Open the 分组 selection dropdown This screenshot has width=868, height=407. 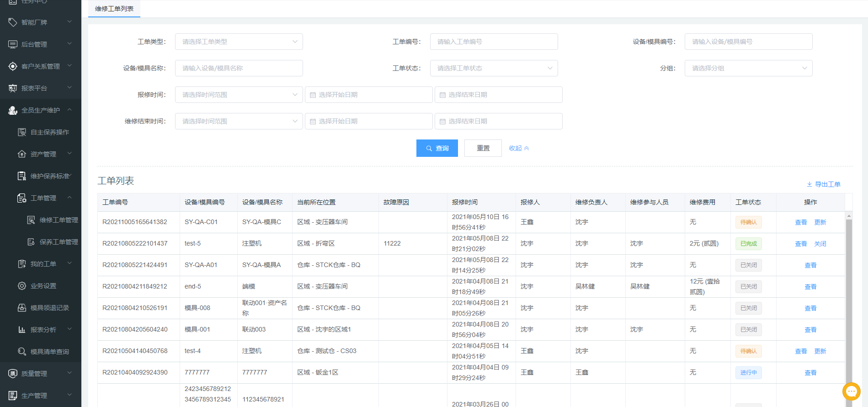coord(748,68)
